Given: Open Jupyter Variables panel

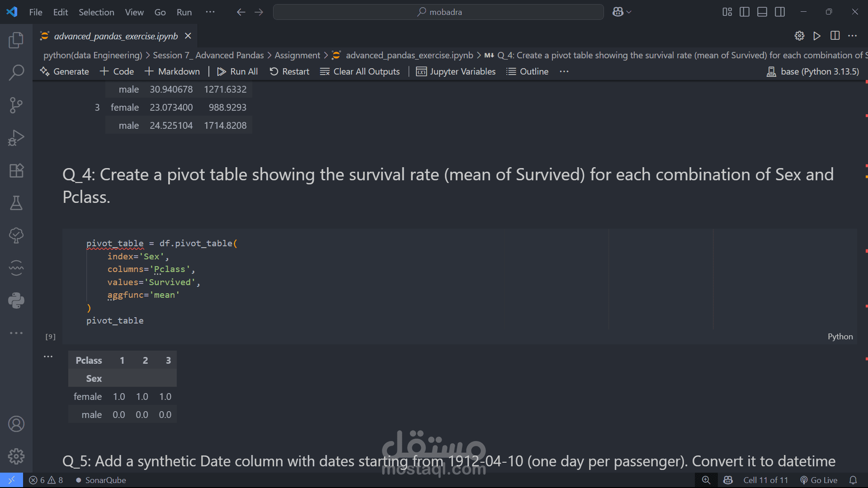Looking at the screenshot, I should [456, 71].
